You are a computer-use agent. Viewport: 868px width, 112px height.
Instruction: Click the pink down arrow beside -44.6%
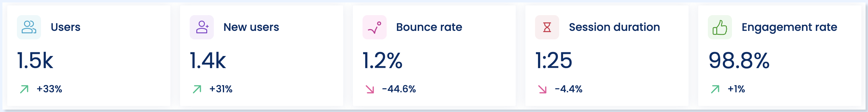click(370, 89)
